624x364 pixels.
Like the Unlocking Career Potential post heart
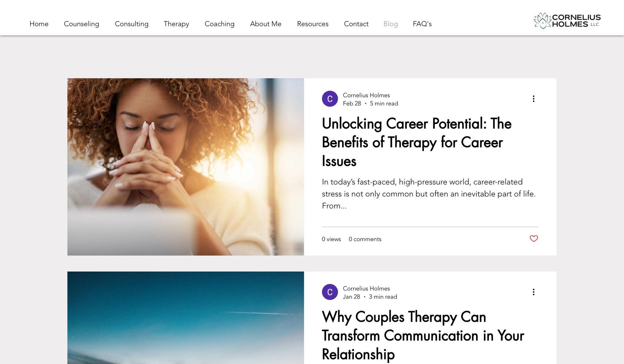coord(534,239)
